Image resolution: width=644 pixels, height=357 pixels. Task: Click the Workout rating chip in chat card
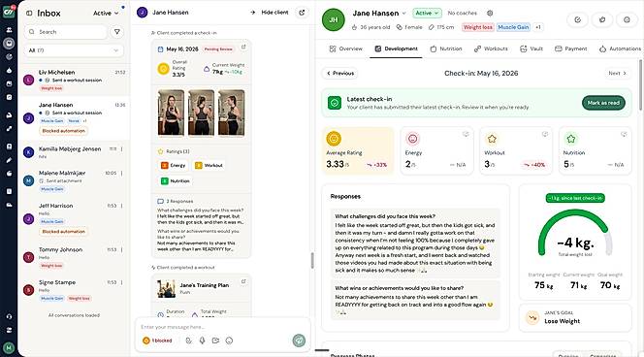point(209,165)
